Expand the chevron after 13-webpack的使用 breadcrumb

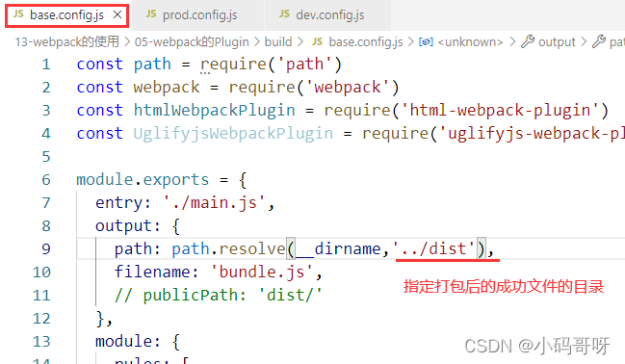click(127, 41)
